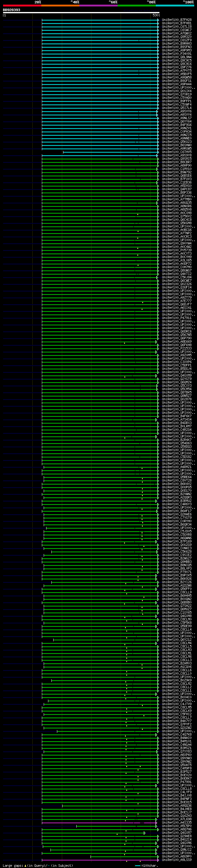Select hit label UniRef100_Q8TBK5
197x868 pixels.
click(x=177, y=393)
